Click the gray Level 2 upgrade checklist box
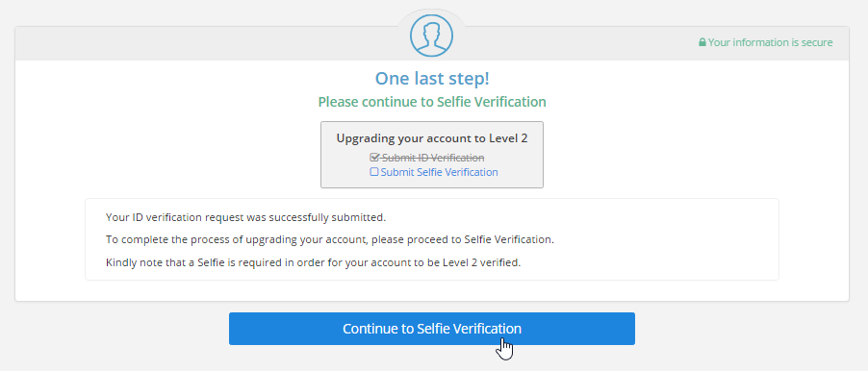Viewport: 868px width, 371px height. coord(432,155)
